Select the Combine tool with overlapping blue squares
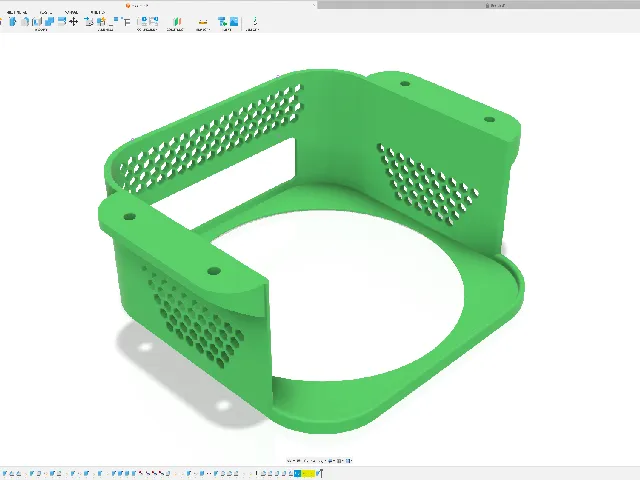The width and height of the screenshot is (640, 480). pos(50,22)
